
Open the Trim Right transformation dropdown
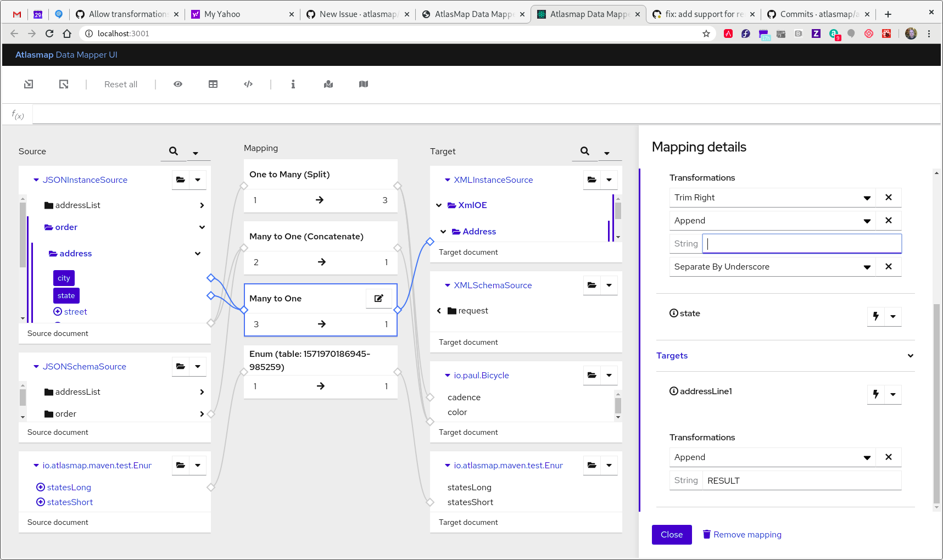[x=867, y=197]
